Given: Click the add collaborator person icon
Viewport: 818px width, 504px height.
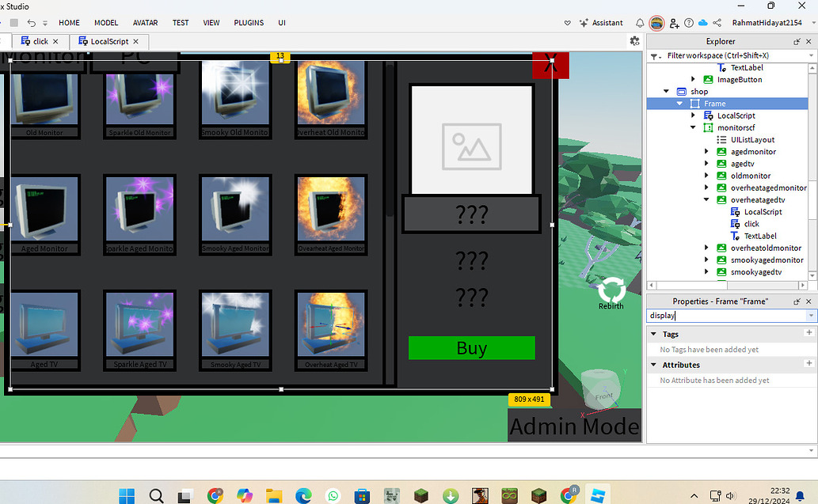Looking at the screenshot, I should pos(674,23).
